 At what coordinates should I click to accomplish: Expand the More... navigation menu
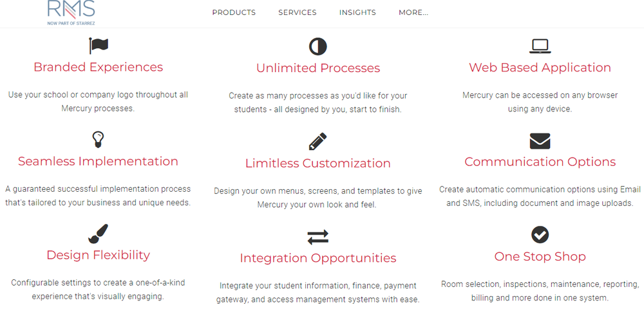point(413,12)
